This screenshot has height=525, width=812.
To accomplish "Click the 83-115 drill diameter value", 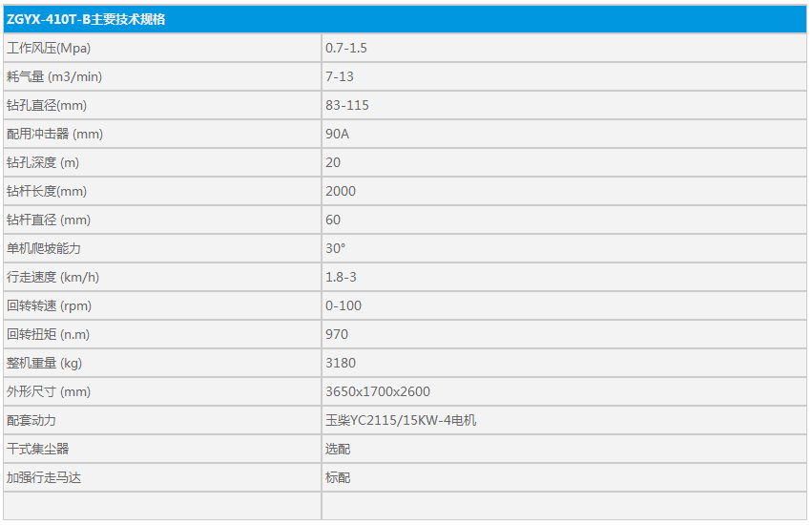I will [x=347, y=105].
